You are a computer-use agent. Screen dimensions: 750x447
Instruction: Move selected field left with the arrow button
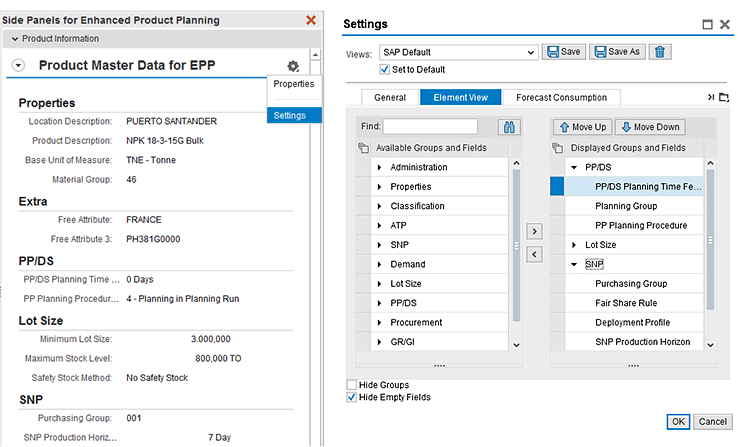tap(534, 254)
